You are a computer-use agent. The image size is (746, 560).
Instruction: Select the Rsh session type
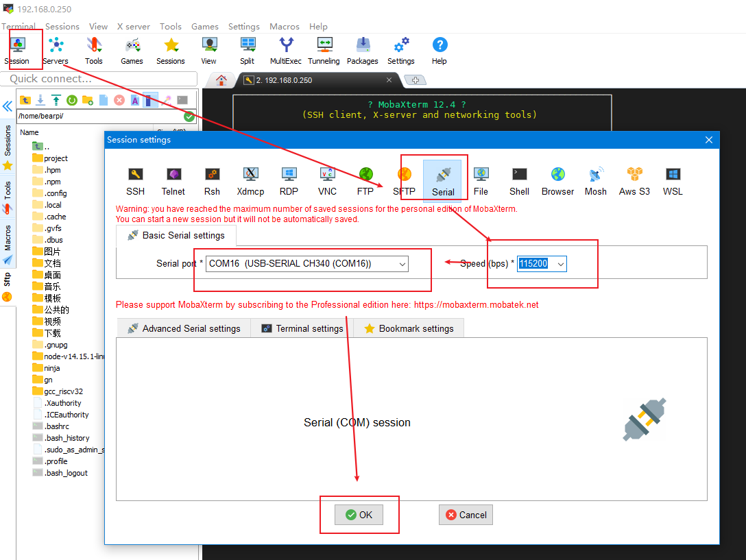tap(212, 181)
